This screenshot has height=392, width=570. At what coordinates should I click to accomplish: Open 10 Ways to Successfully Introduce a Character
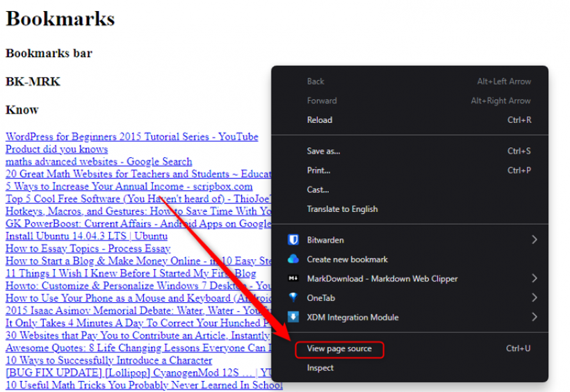108,361
